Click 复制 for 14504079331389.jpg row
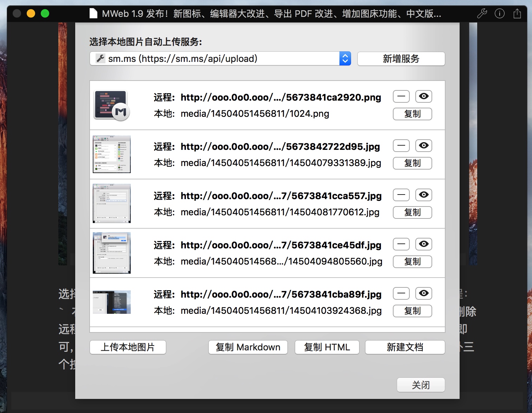The image size is (532, 413). click(x=413, y=163)
